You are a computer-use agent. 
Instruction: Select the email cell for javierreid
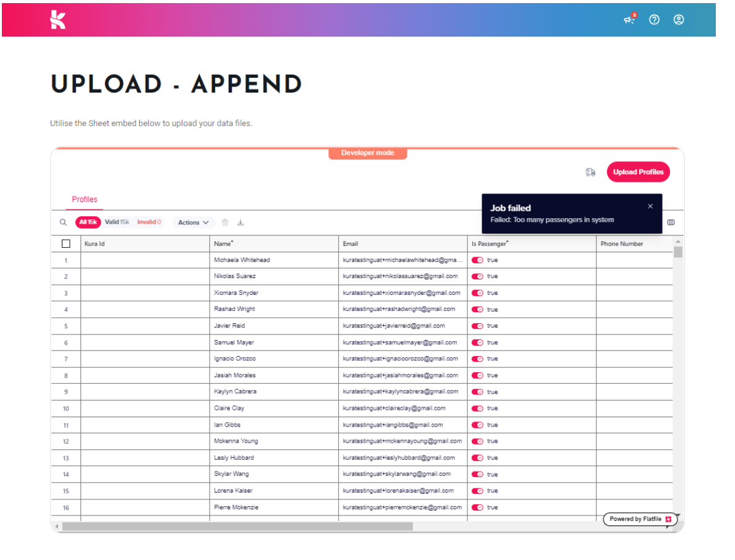click(x=402, y=326)
